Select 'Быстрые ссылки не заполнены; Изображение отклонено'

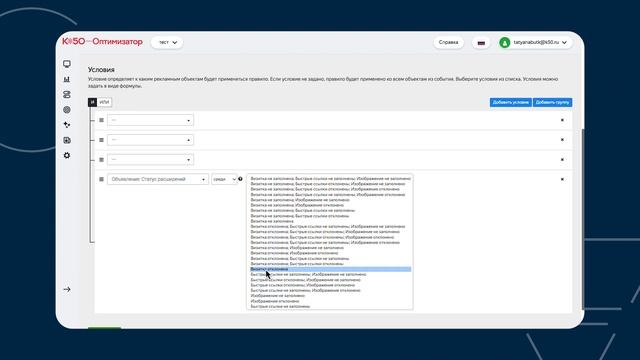pyautogui.click(x=331, y=290)
